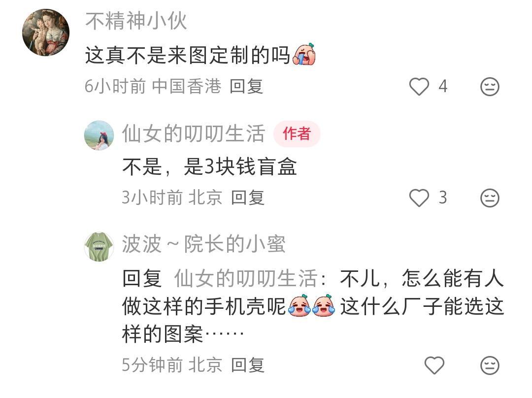Open 仙女的叨叨生活 avatar picture
Image resolution: width=532 pixels, height=398 pixels.
[99, 135]
